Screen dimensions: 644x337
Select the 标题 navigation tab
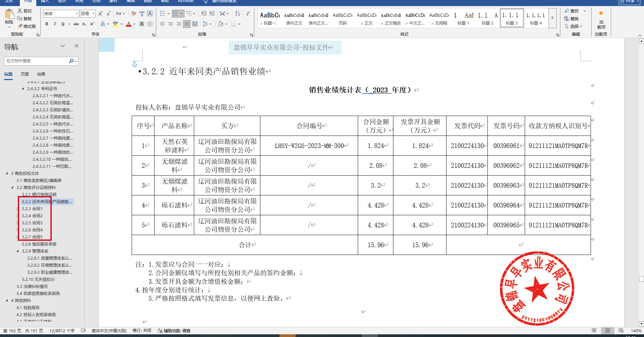8,74
